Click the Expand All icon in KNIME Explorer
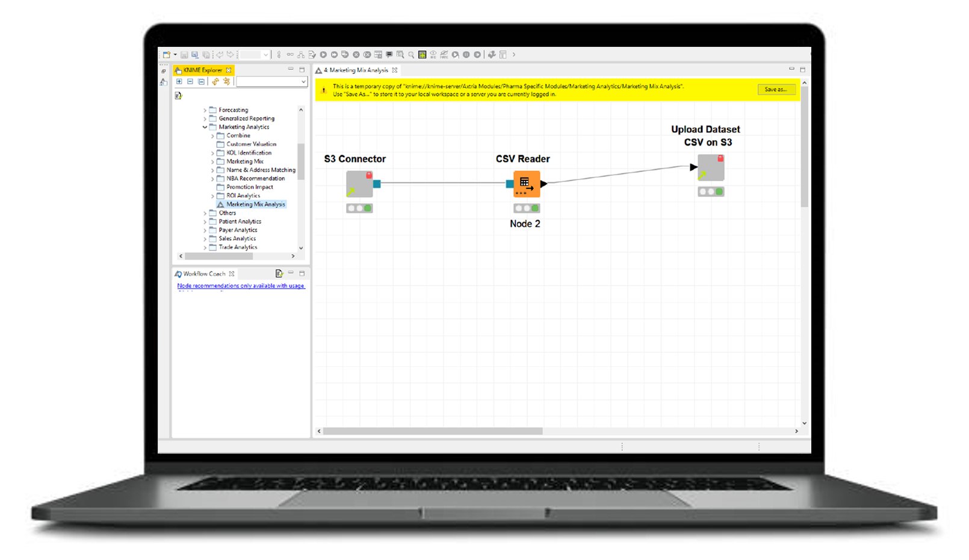This screenshot has width=969, height=560. 179,81
